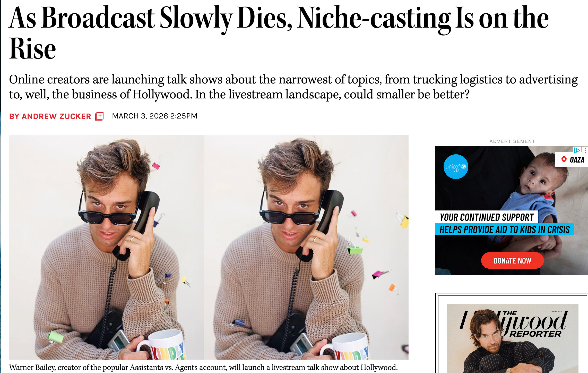The width and height of the screenshot is (588, 373).
Task: Click the follow-author plus icon beside Andrew Zucker
Action: (99, 116)
